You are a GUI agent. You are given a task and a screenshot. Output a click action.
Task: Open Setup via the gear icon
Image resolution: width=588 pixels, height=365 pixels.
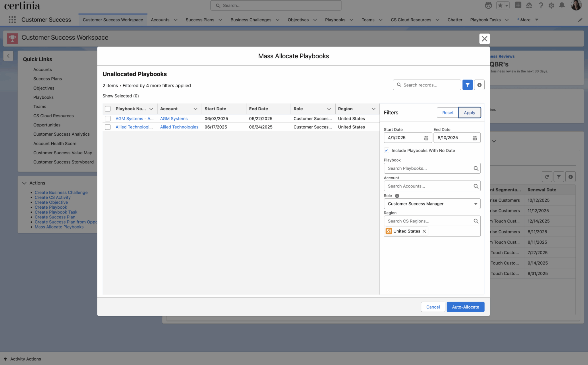coord(552,5)
